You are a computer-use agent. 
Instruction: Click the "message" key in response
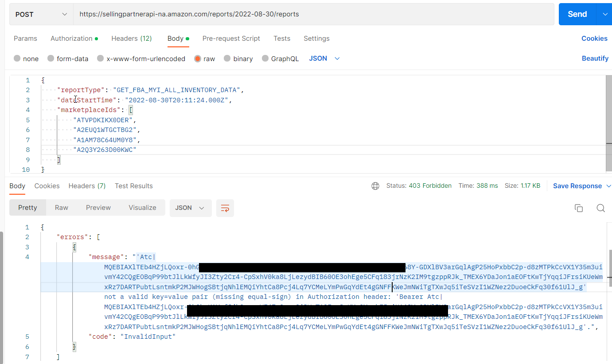(106, 257)
